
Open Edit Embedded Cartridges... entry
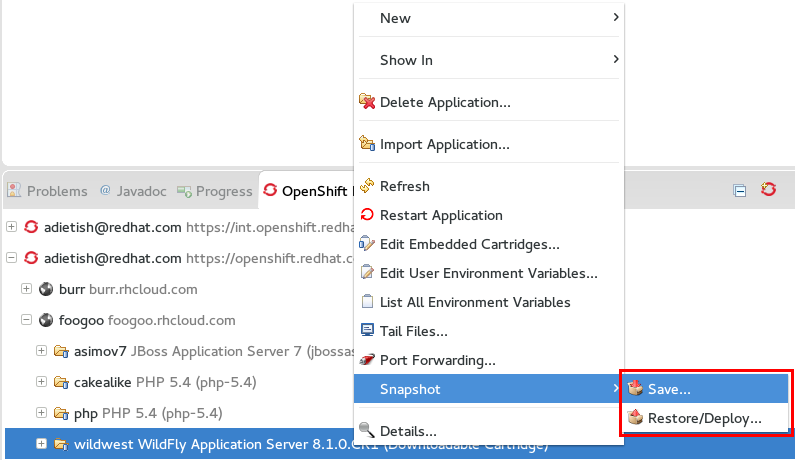coord(489,244)
